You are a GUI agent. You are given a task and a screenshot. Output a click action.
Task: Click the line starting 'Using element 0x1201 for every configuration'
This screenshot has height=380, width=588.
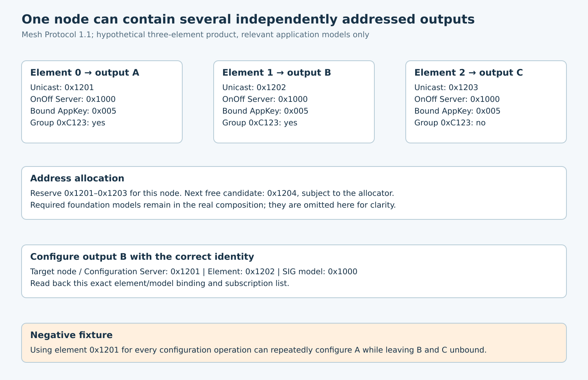[x=258, y=350]
